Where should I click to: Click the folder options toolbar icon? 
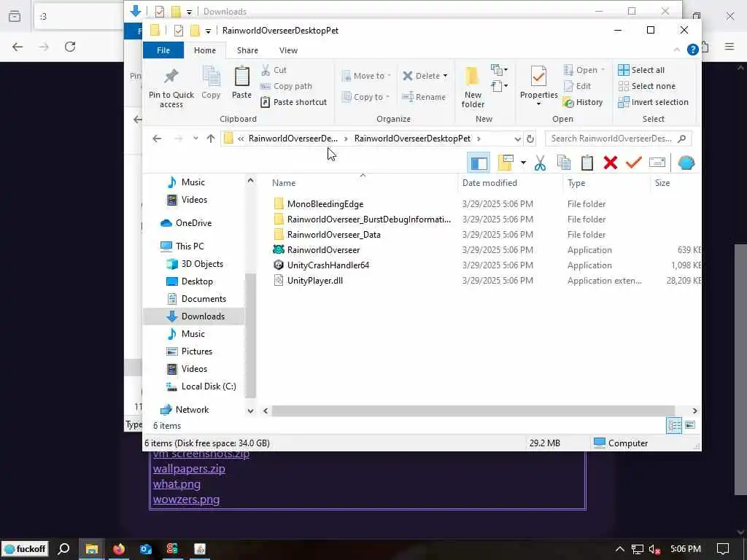click(506, 163)
